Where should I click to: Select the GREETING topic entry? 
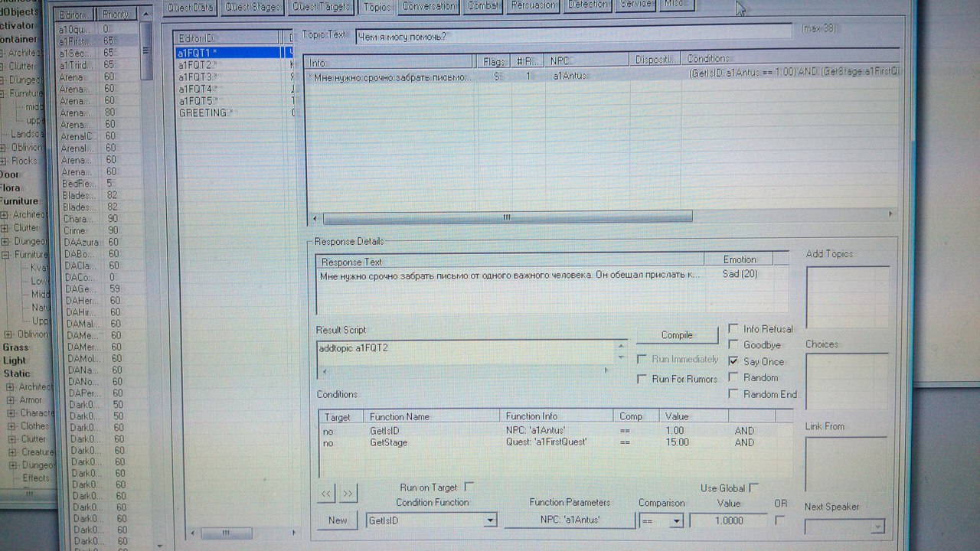tap(234, 113)
